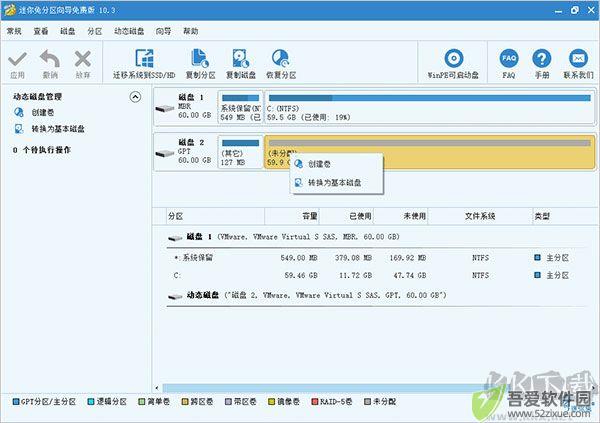600x423 pixels.
Task: Select the C: row in partition list
Action: tap(377, 275)
